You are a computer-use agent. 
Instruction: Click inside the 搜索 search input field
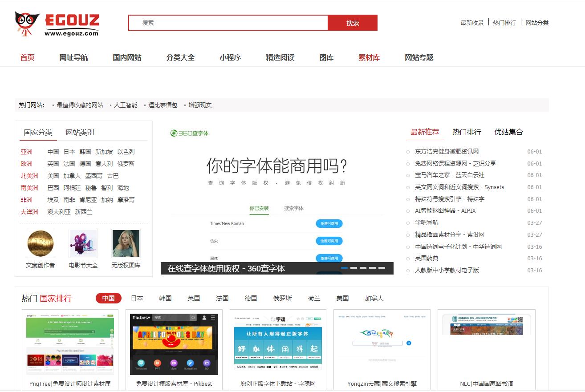click(x=228, y=23)
